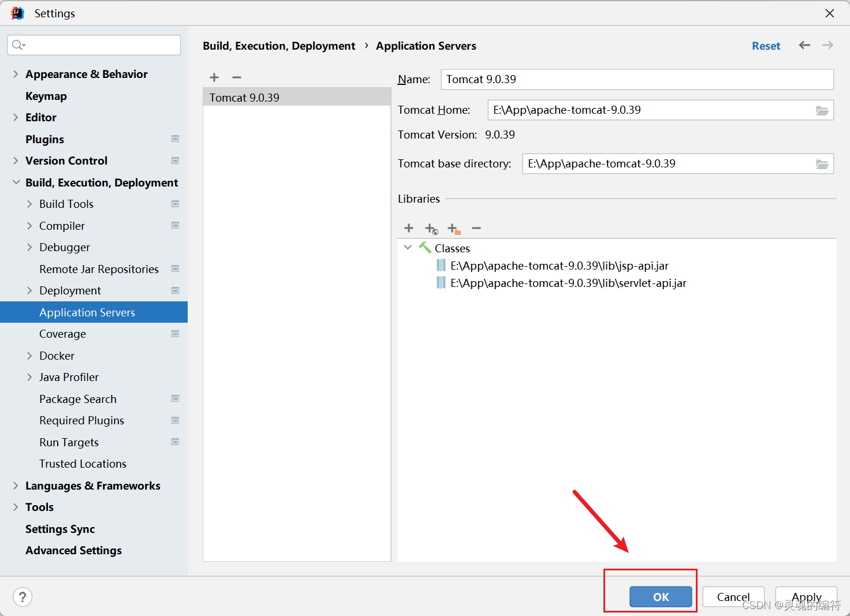Click project-level marker icon beside Remote Jar Repositories
Viewport: 850px width, 616px height.
tap(175, 268)
